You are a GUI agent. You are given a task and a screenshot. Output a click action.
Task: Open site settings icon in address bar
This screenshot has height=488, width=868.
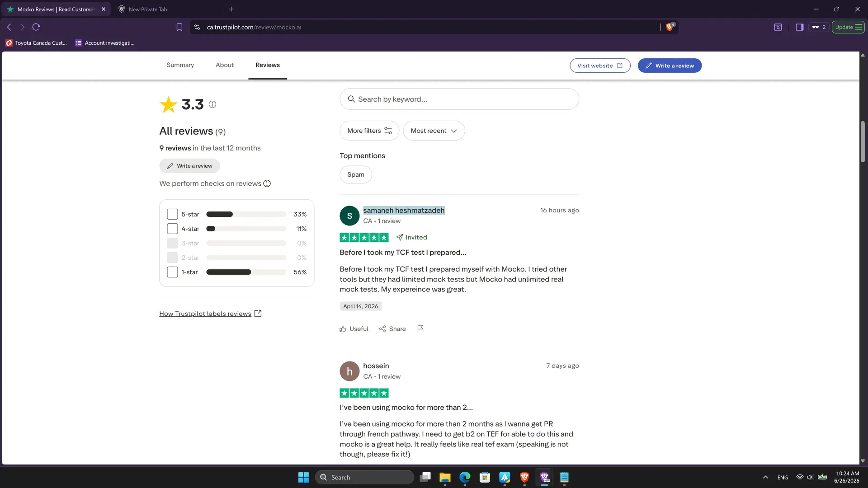click(197, 27)
